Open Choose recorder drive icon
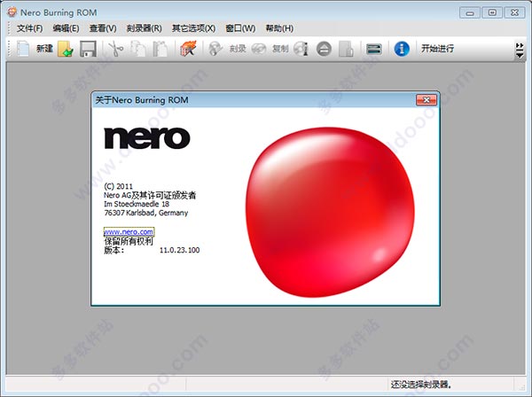The height and width of the screenshot is (397, 532). (x=374, y=49)
